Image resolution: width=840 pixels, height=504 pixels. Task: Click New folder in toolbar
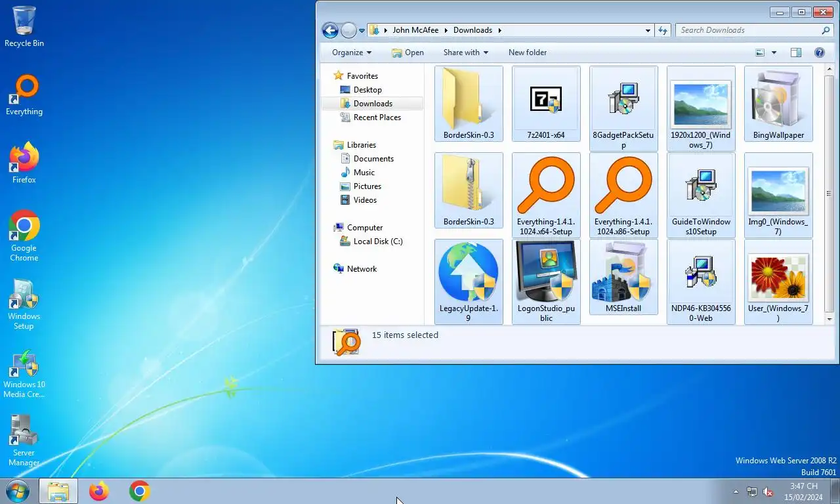click(527, 52)
